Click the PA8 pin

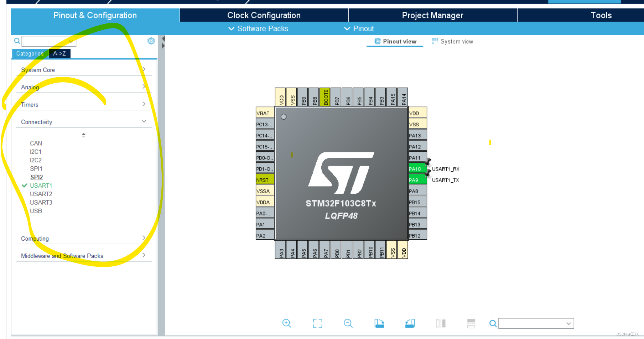click(417, 191)
